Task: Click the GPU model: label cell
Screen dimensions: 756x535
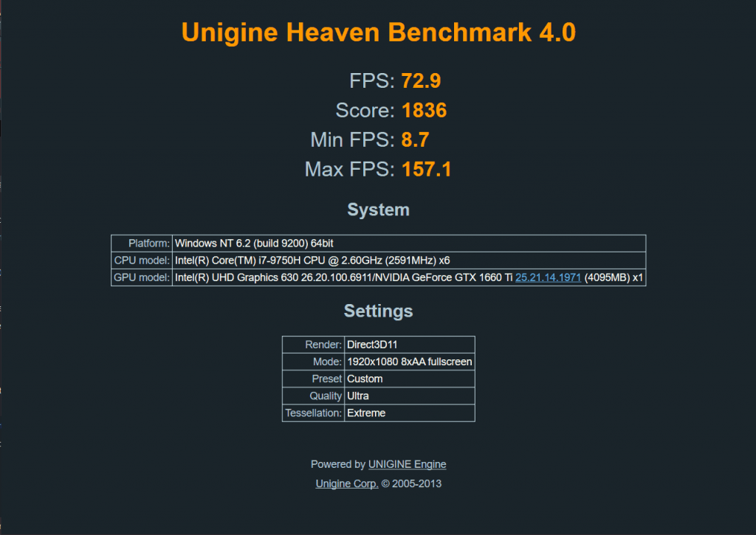Action: (142, 277)
